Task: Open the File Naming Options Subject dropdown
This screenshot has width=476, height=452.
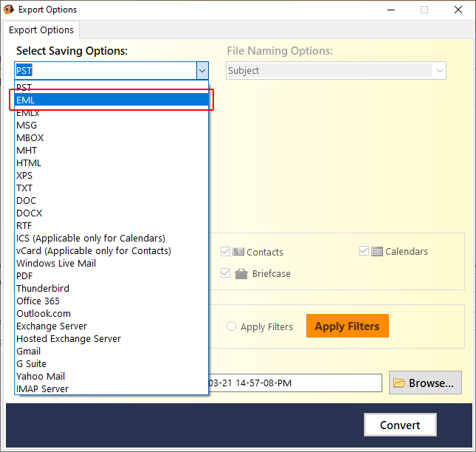Action: pyautogui.click(x=336, y=71)
